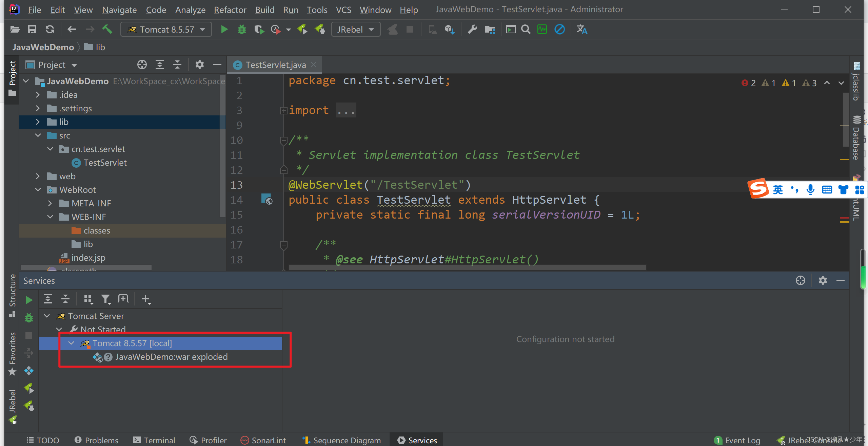Click the Sogou input microphone icon
Viewport: 868px width, 446px height.
click(x=810, y=189)
